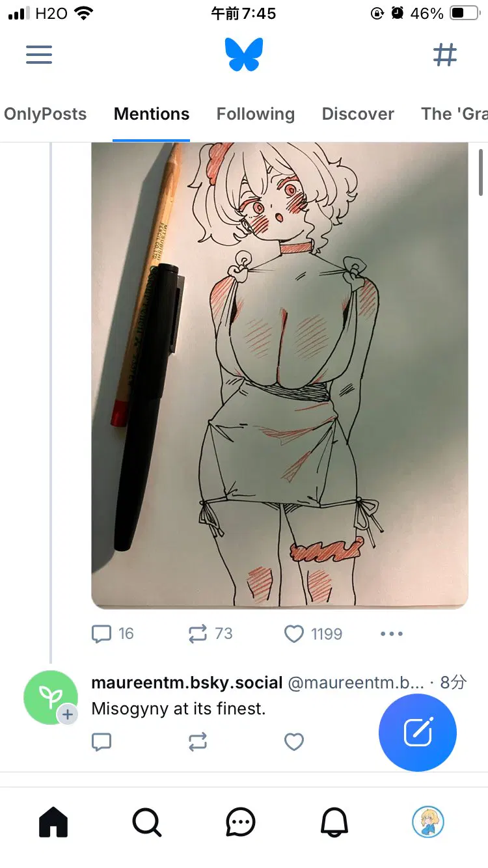Repost the maureentm comment
Viewport: 488px width, 868px height.
pyautogui.click(x=198, y=742)
